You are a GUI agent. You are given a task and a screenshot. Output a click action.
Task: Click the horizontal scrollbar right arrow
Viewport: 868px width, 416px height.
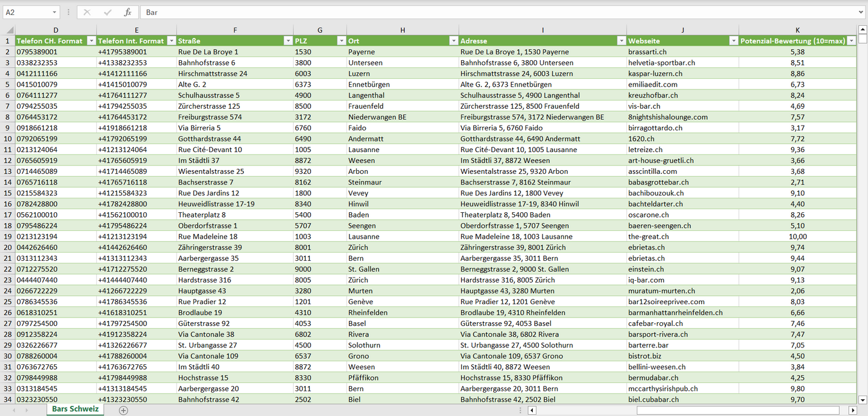(852, 410)
